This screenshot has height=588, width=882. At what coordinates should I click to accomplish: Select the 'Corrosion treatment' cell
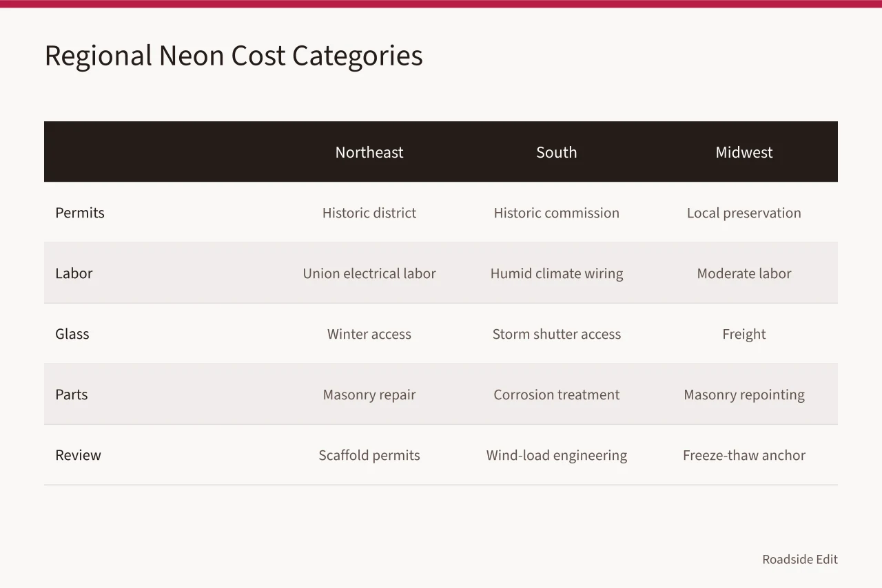[x=557, y=395]
